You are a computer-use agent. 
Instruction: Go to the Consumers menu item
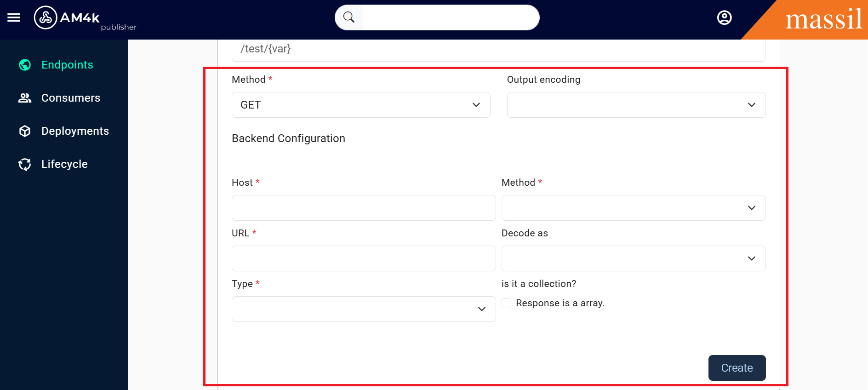(71, 98)
